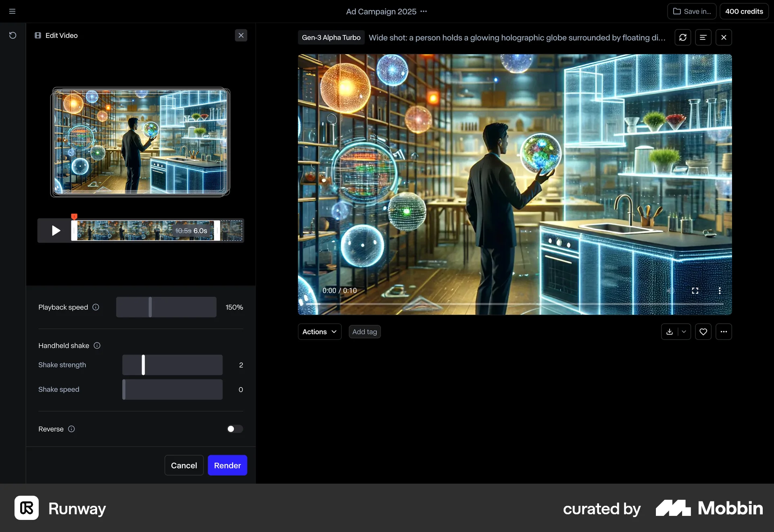Regenerate the video with the refresh icon
Viewport: 774px width, 532px height.
[683, 37]
